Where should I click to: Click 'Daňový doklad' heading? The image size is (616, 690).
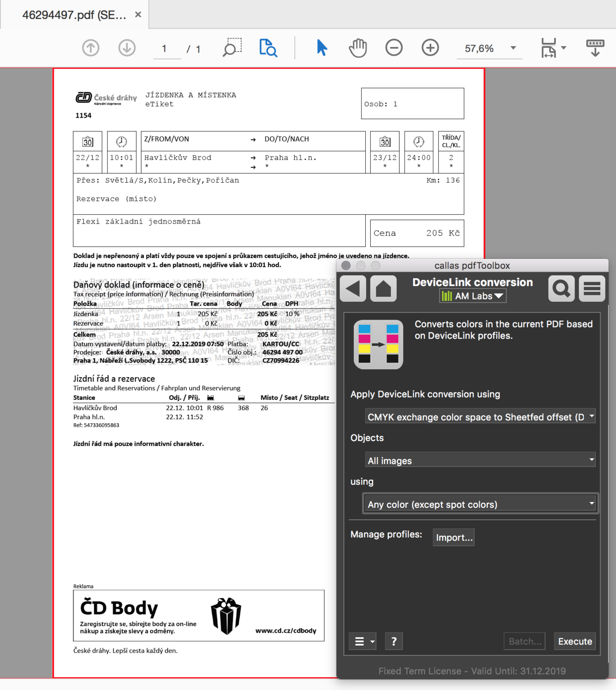[138, 285]
